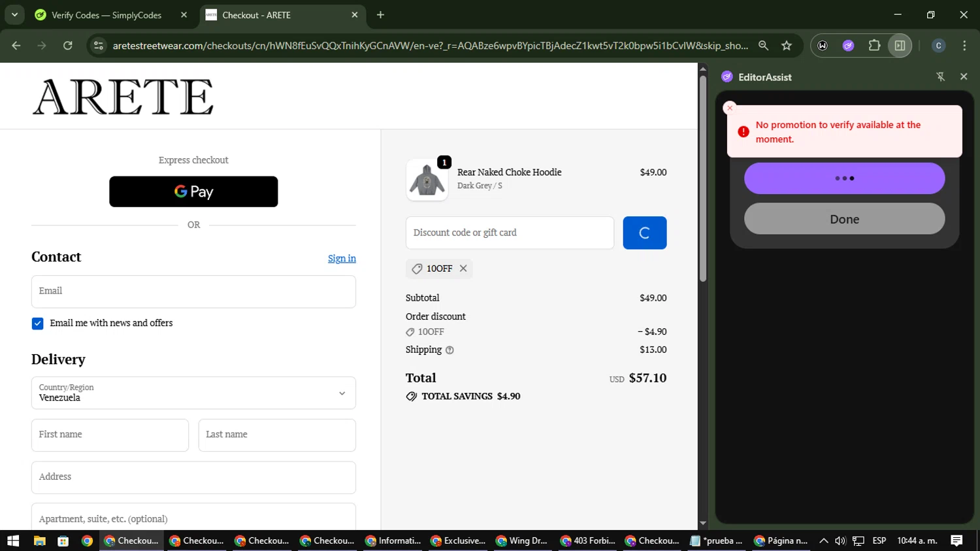Change the ESP input language

click(x=879, y=541)
